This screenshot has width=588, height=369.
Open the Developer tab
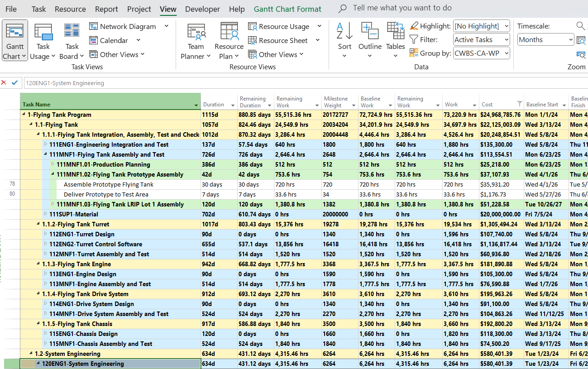202,9
